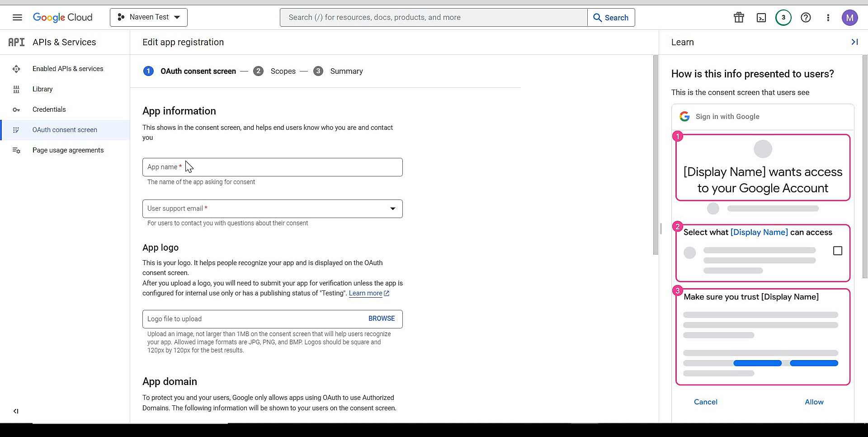Click the OAuth consent screen sidebar icon
This screenshot has height=437, width=868.
coord(16,130)
